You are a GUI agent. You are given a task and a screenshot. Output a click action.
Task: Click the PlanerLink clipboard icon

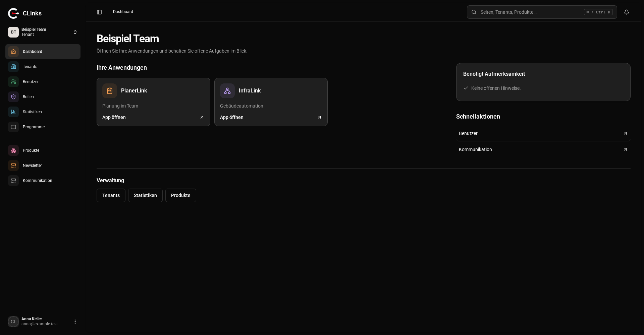click(x=110, y=91)
